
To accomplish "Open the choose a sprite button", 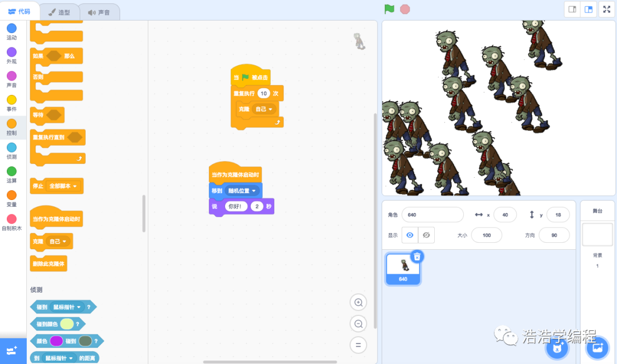I will pyautogui.click(x=557, y=348).
